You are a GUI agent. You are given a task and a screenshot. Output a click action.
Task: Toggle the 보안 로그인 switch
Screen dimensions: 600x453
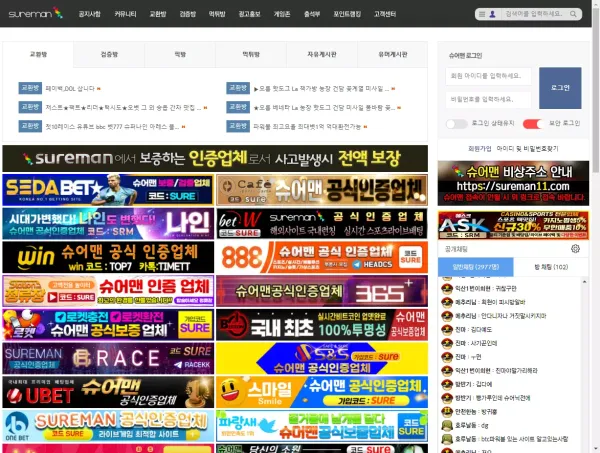coord(533,124)
